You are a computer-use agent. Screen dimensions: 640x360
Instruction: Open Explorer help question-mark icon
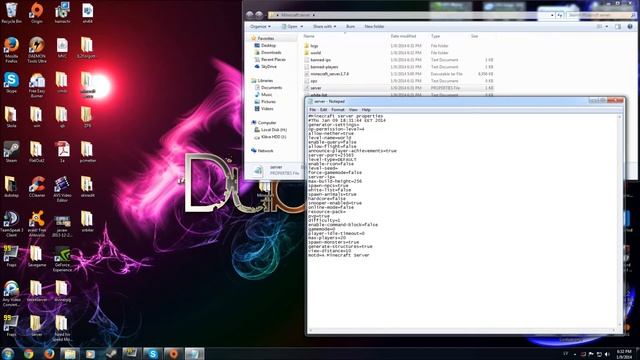(630, 27)
